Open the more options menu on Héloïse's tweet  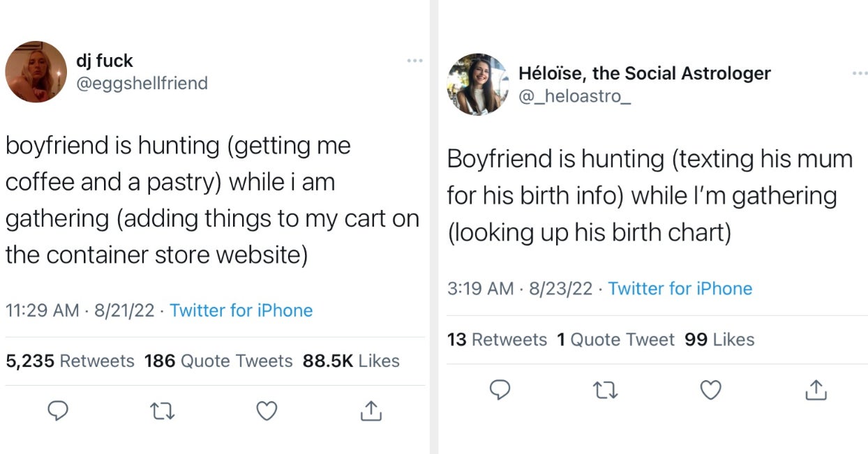click(858, 73)
